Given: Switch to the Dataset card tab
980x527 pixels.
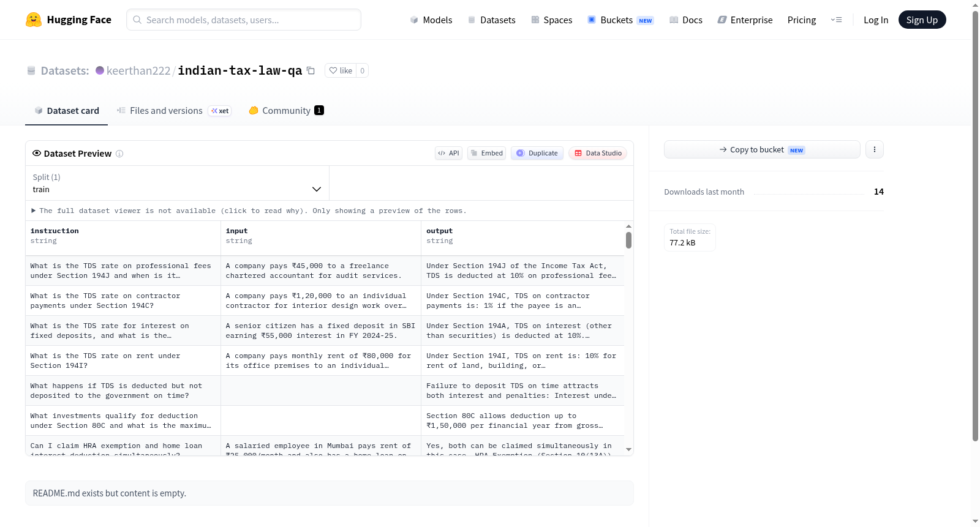Looking at the screenshot, I should 67,111.
